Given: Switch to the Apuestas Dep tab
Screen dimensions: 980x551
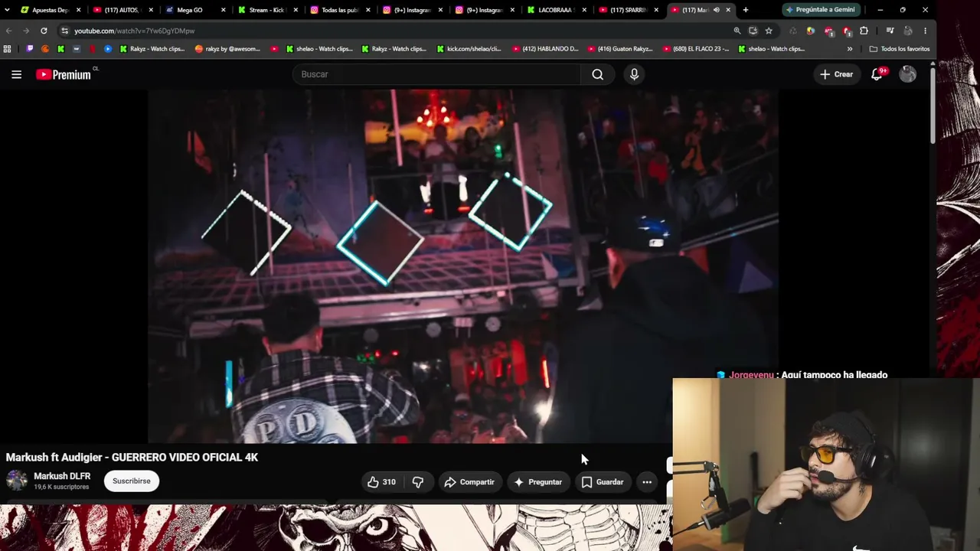Looking at the screenshot, I should 51,10.
